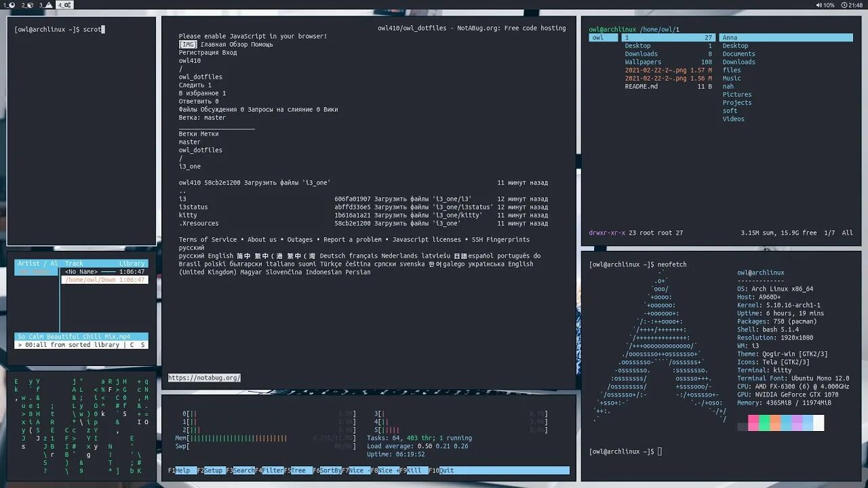Open the i3status folder link

click(193, 207)
